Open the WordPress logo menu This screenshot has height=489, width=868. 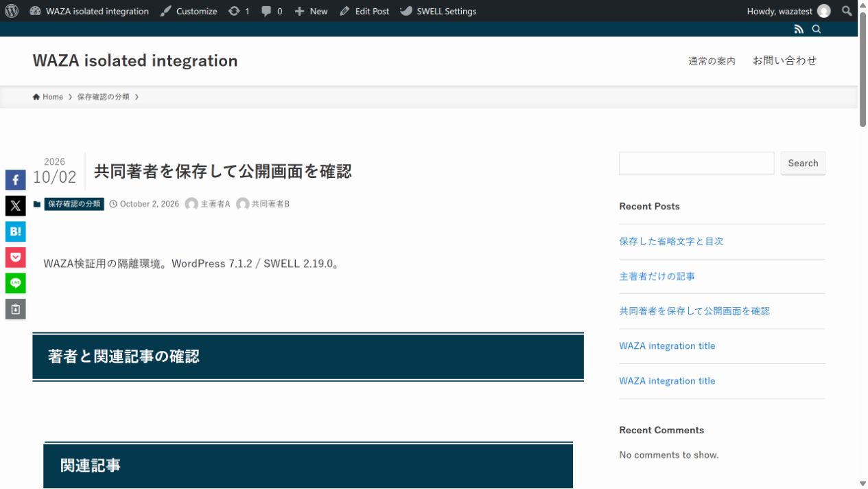(12, 11)
